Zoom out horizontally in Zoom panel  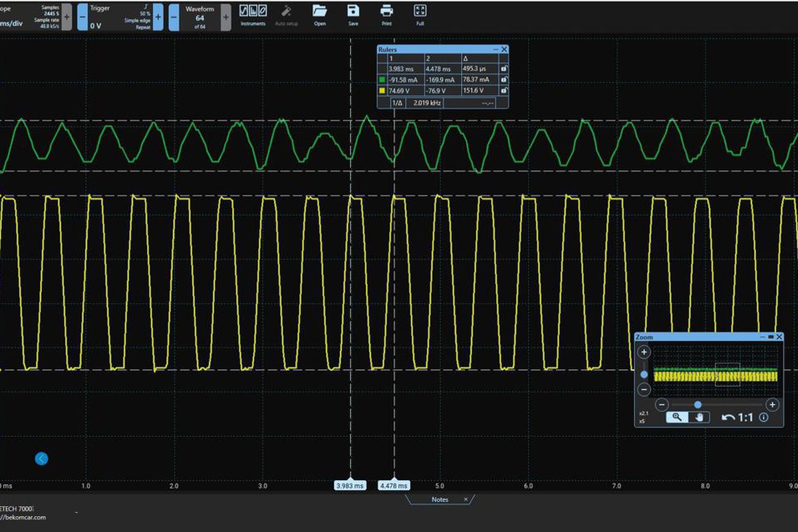click(662, 404)
